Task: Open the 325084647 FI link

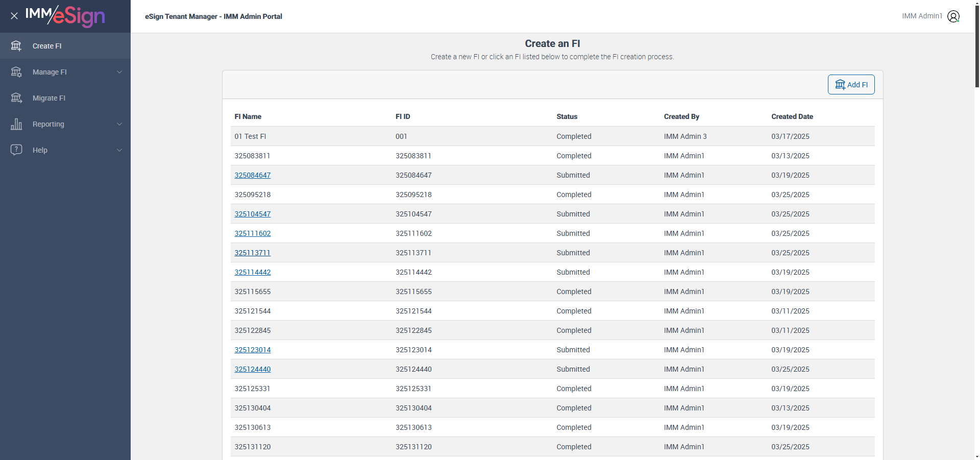Action: (x=253, y=175)
